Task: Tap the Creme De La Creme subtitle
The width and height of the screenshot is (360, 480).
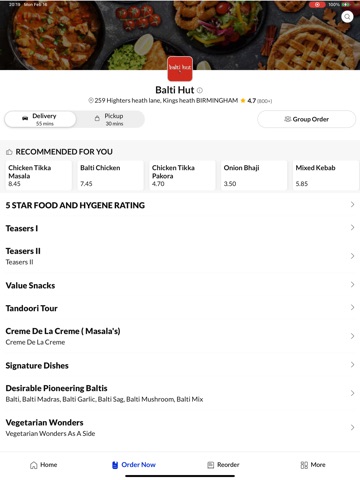Action: pos(35,342)
